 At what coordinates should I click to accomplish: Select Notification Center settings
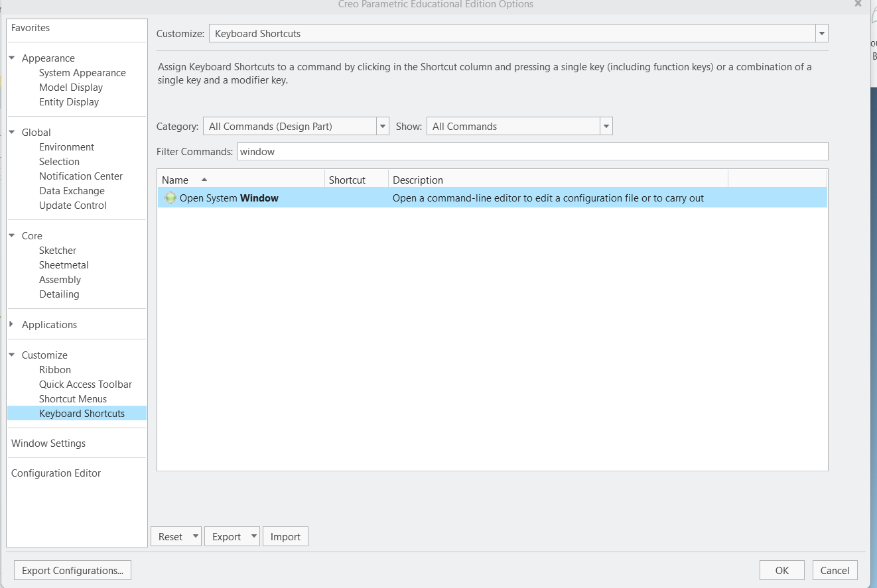[80, 176]
